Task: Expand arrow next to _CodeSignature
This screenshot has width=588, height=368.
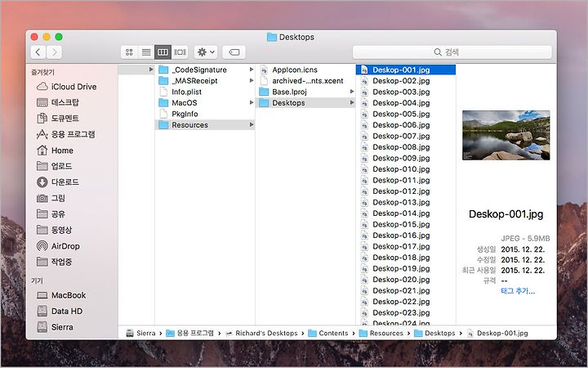Action: [252, 70]
